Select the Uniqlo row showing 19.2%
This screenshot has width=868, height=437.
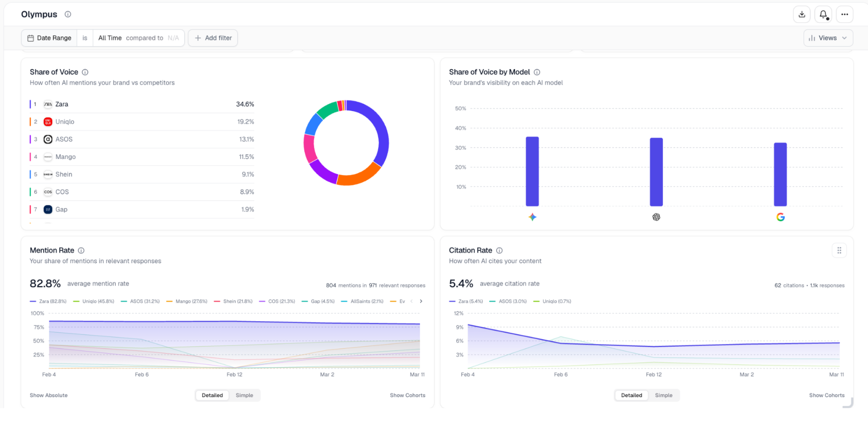click(x=142, y=122)
